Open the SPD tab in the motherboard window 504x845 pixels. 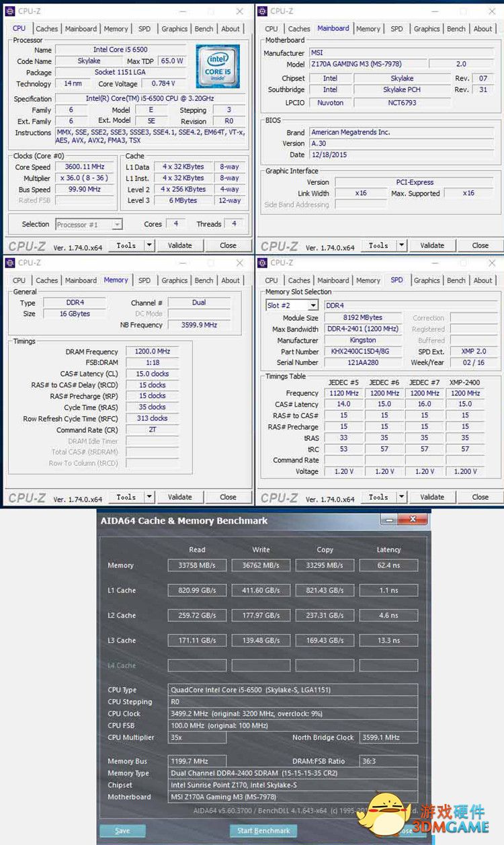[397, 29]
